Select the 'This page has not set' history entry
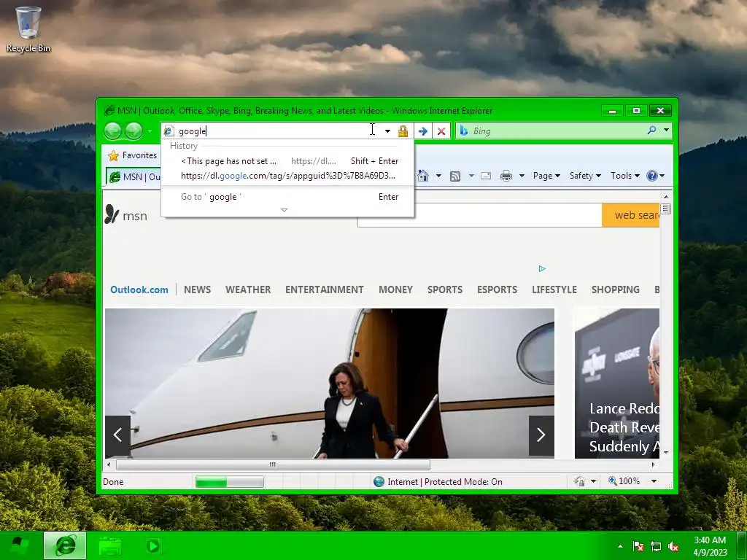The image size is (747, 560). (x=287, y=161)
